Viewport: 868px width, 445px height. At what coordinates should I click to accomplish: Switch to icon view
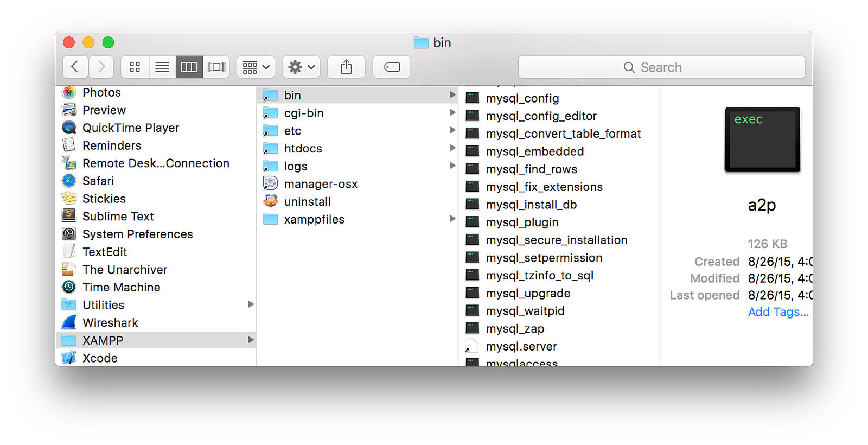click(x=135, y=67)
